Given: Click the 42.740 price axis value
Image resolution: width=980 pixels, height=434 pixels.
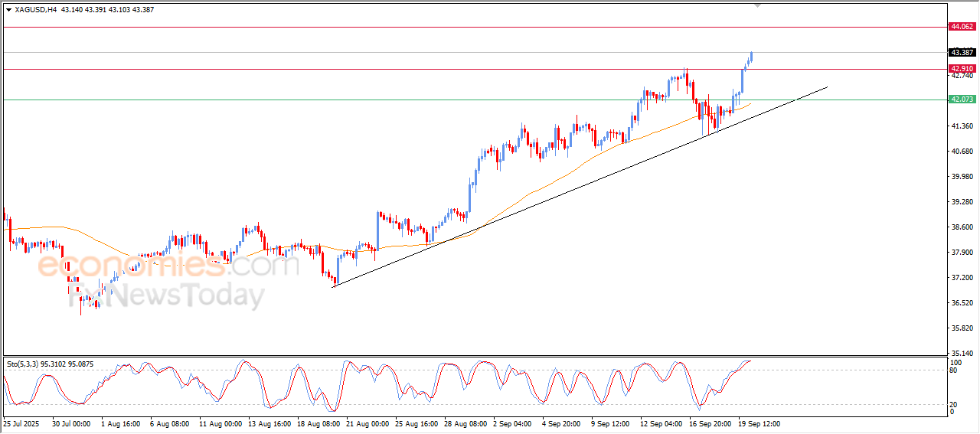Looking at the screenshot, I should (x=961, y=76).
